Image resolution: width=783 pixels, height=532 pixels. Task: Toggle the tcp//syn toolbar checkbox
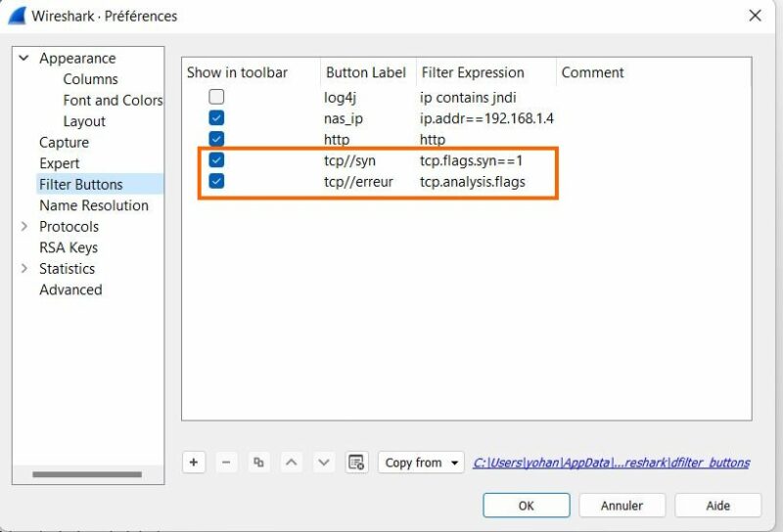(216, 160)
